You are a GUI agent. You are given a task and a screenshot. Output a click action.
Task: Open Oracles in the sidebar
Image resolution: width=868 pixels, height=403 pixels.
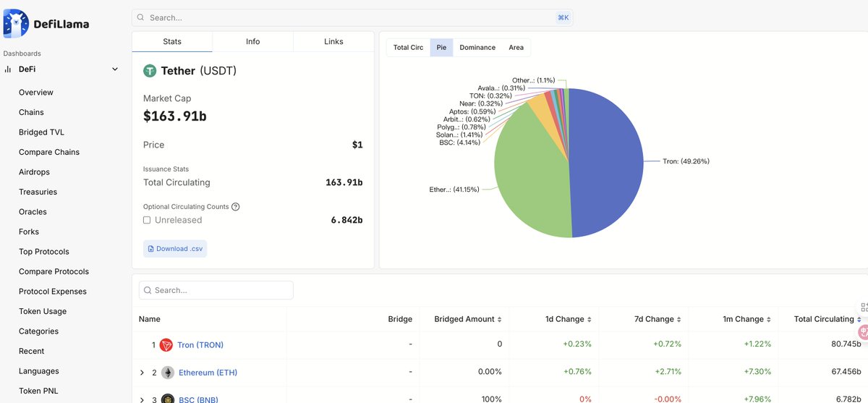[33, 212]
